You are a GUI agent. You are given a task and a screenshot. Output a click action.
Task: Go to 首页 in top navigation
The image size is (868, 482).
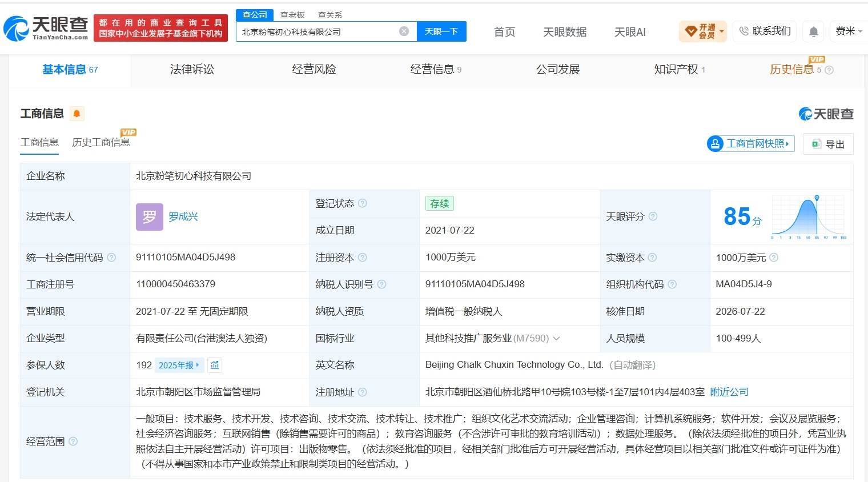[x=504, y=32]
